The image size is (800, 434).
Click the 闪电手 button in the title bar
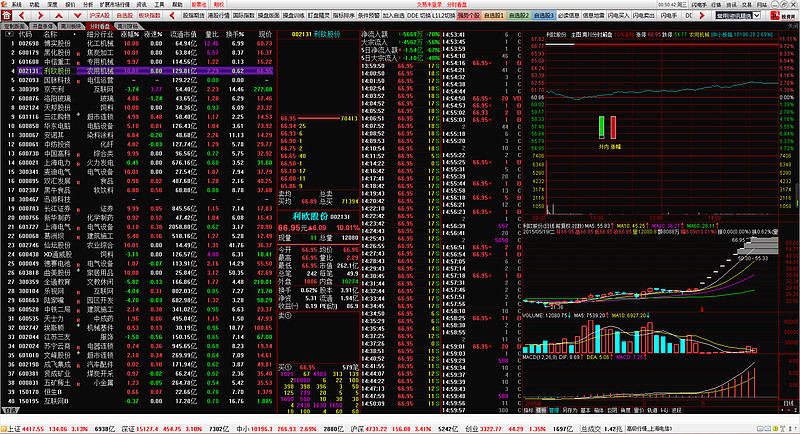(698, 4)
